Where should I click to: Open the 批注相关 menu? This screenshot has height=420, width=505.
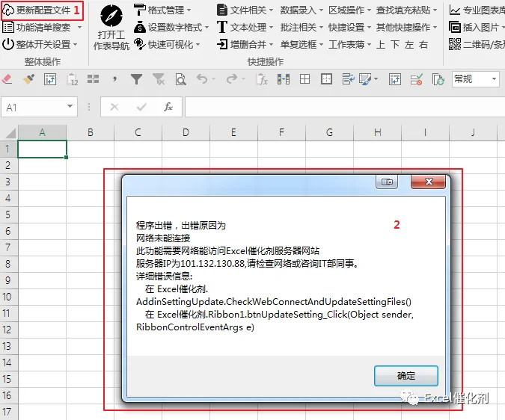[302, 28]
